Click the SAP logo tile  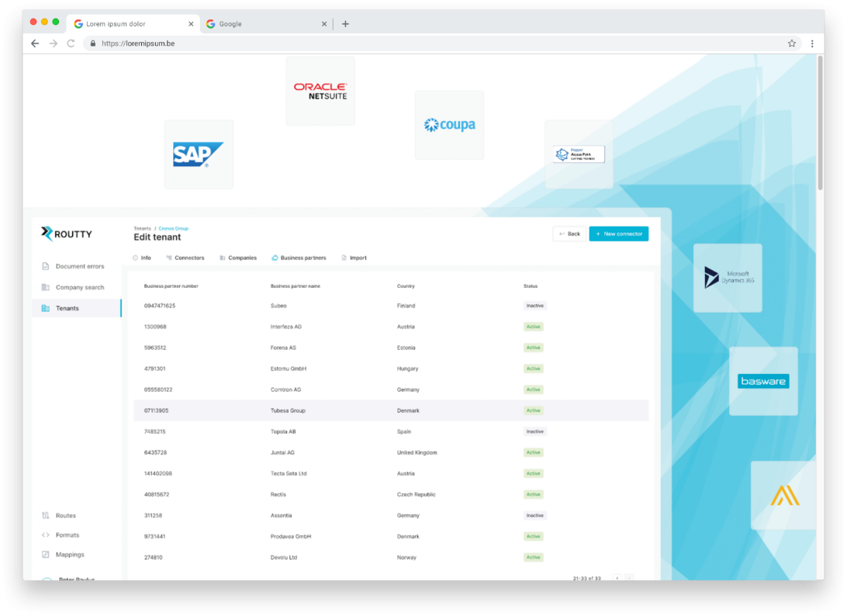tap(199, 154)
